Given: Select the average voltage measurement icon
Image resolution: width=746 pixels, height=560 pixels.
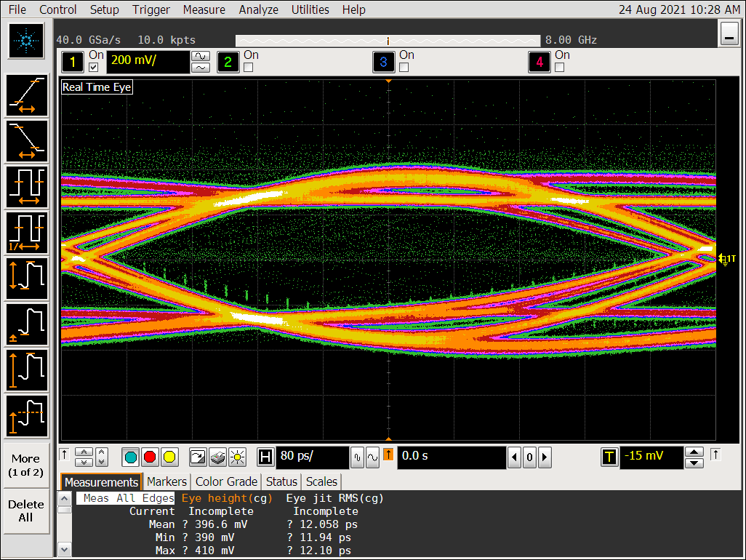Looking at the screenshot, I should pyautogui.click(x=27, y=416).
